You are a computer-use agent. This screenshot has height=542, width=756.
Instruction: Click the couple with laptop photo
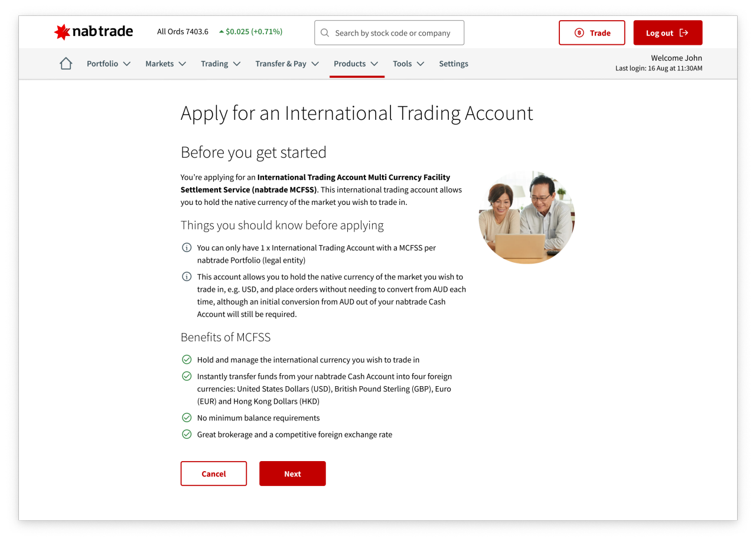point(526,217)
